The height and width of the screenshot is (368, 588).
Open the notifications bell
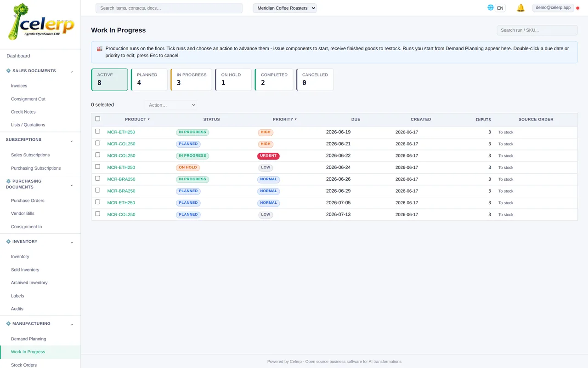[520, 8]
